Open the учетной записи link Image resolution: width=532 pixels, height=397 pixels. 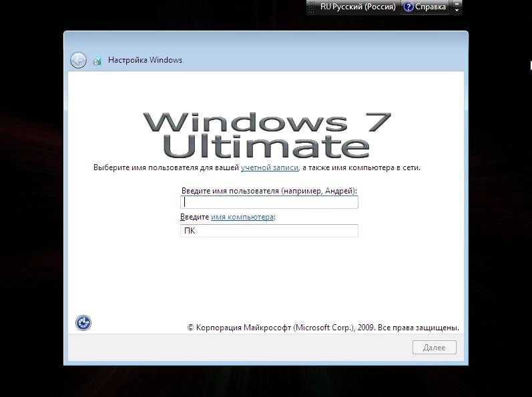(270, 167)
